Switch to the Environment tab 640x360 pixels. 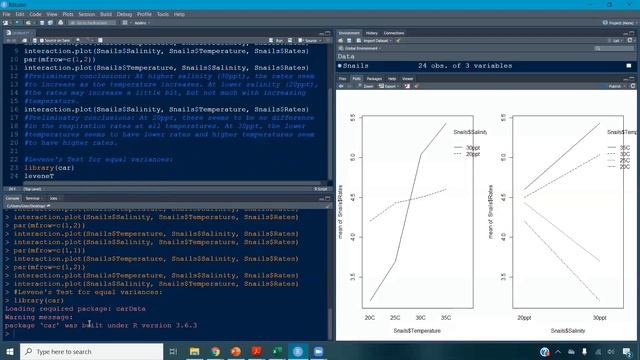349,33
